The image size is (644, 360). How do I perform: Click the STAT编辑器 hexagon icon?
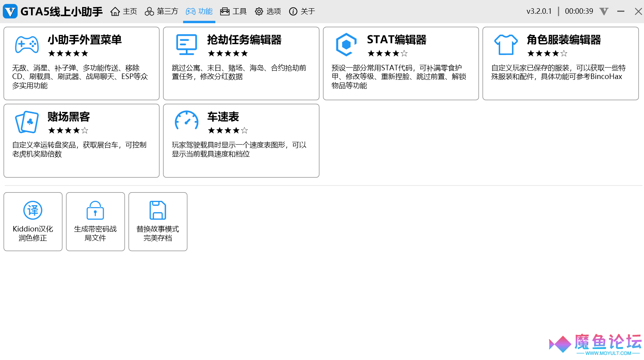pyautogui.click(x=346, y=44)
